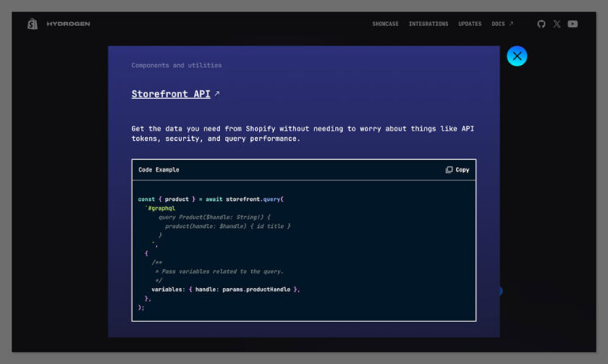Viewport: 608px width, 364px height.
Task: Open the X social icon link
Action: click(x=557, y=24)
